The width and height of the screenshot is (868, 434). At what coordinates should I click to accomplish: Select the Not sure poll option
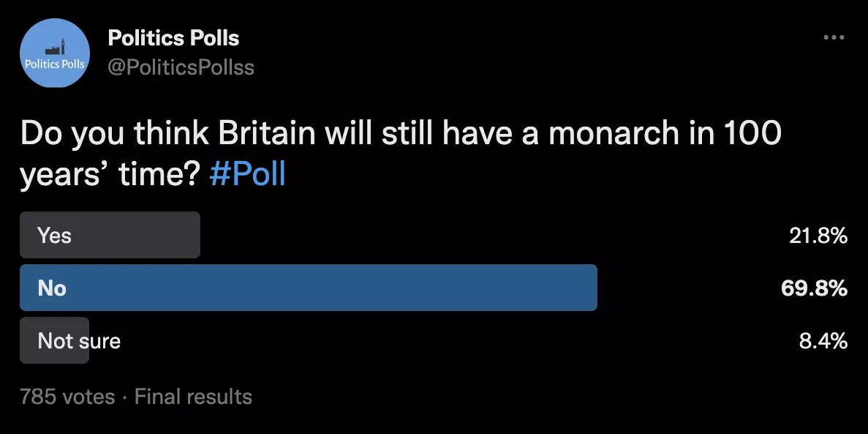pos(54,340)
